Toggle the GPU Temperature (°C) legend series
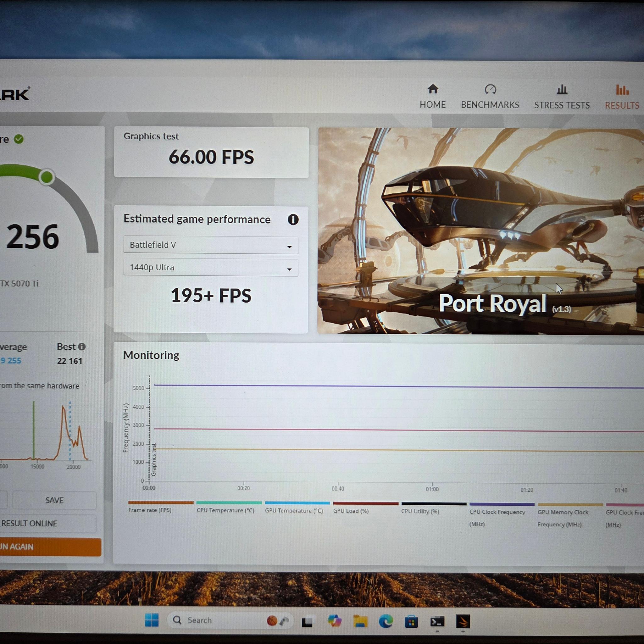 297,508
